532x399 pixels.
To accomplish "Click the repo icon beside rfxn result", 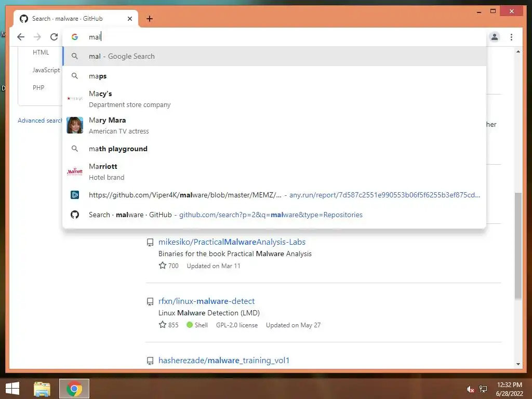I will [x=150, y=302].
